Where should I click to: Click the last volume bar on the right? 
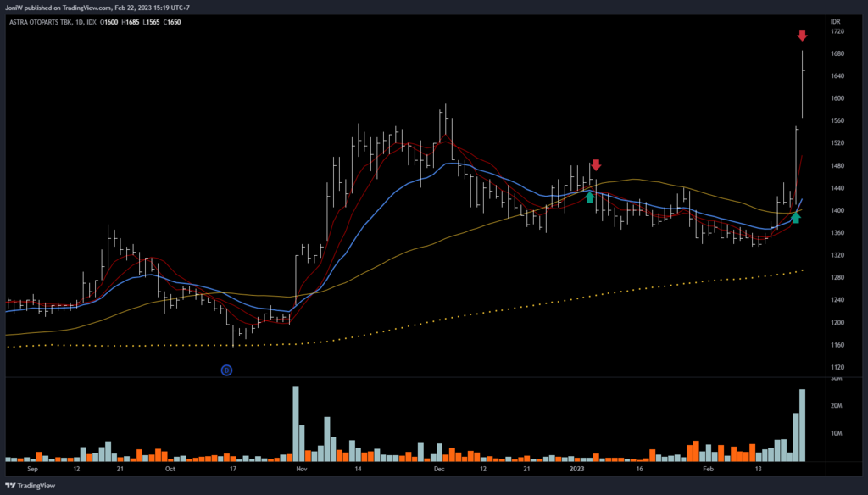click(802, 425)
